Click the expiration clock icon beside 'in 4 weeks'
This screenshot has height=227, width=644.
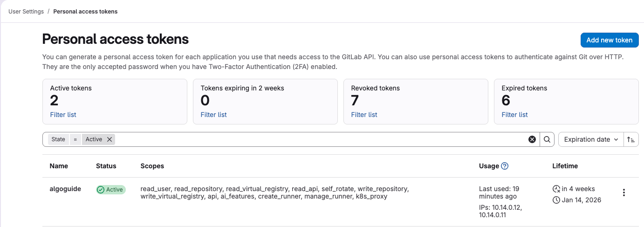[x=556, y=189]
